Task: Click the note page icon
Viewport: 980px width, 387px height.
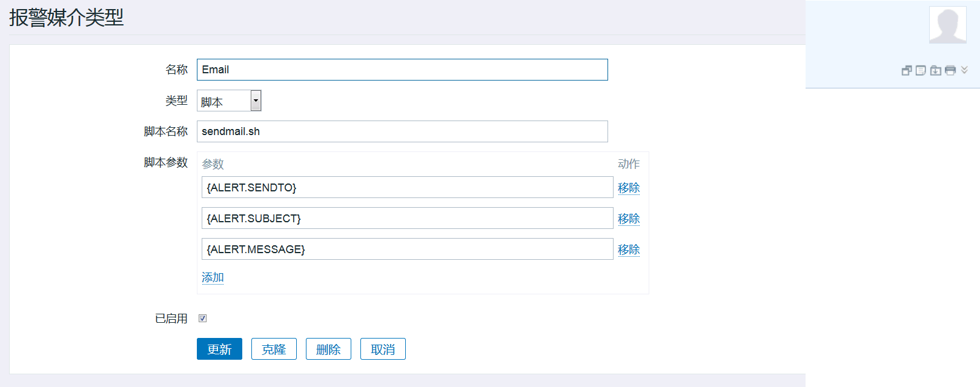Action: pyautogui.click(x=921, y=70)
